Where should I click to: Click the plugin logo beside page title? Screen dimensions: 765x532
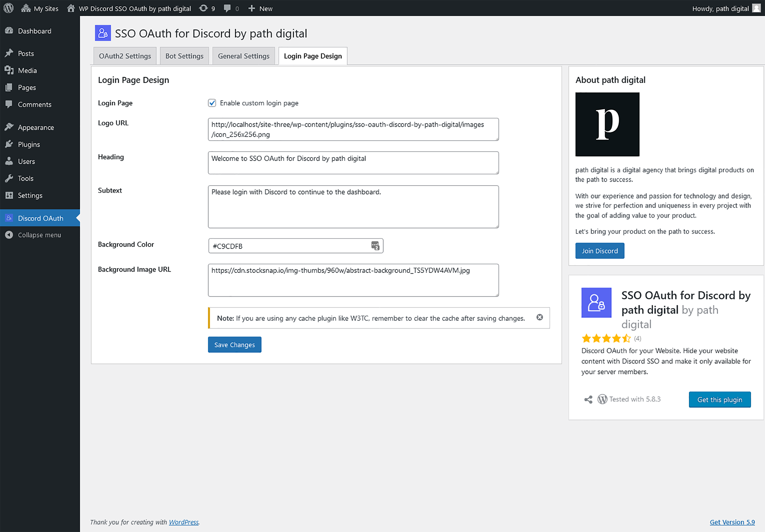tap(102, 33)
